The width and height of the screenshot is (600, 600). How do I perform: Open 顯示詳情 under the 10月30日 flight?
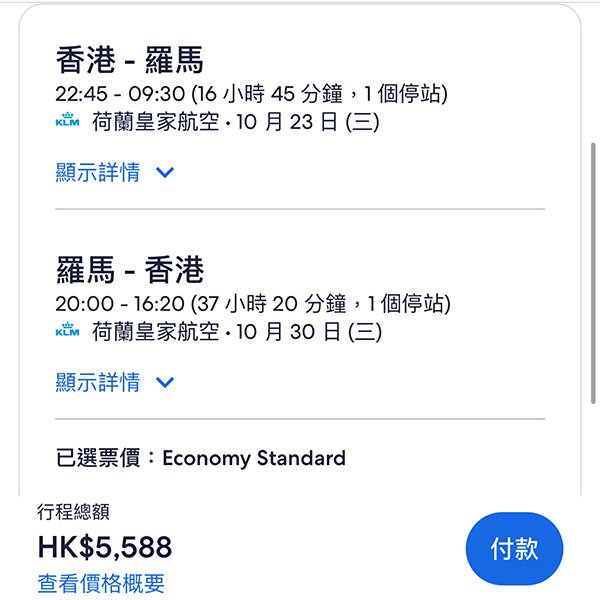pos(98,382)
